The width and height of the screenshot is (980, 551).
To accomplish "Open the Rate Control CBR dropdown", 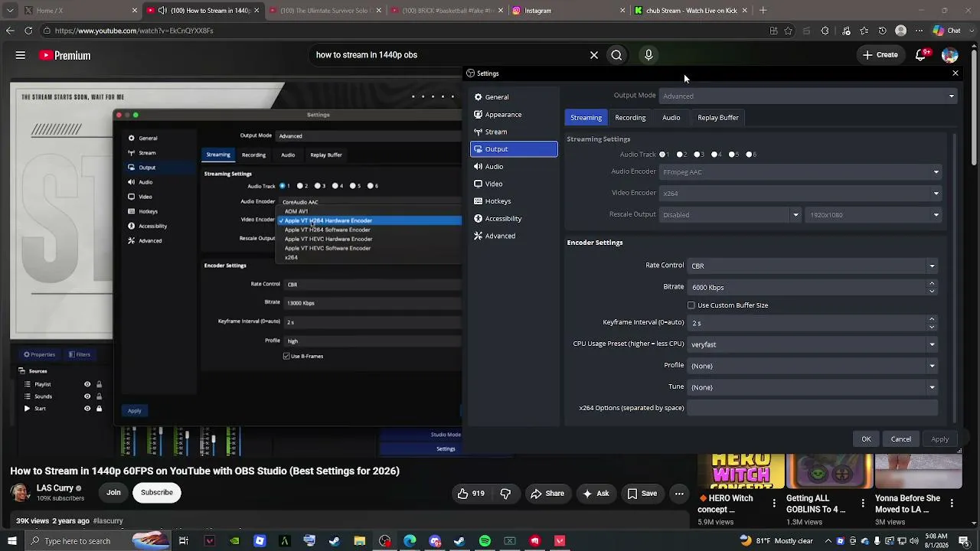I will coord(812,266).
